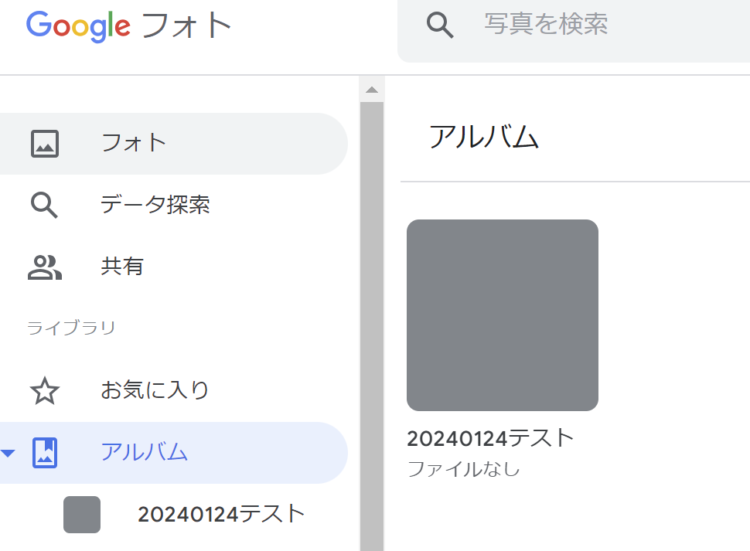
Task: Focus the 写真を検索 search field
Action: pyautogui.click(x=574, y=31)
